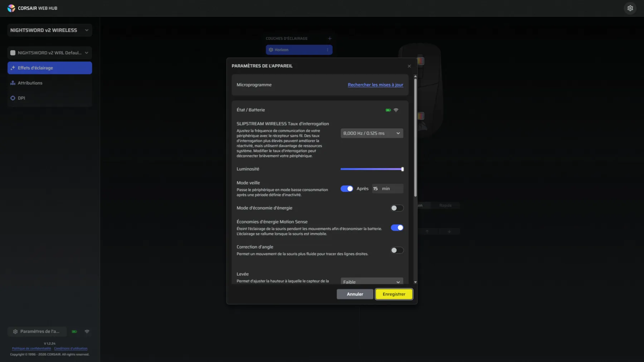Click Rechercher les mises à jour link
Image resolution: width=644 pixels, height=362 pixels.
(375, 85)
